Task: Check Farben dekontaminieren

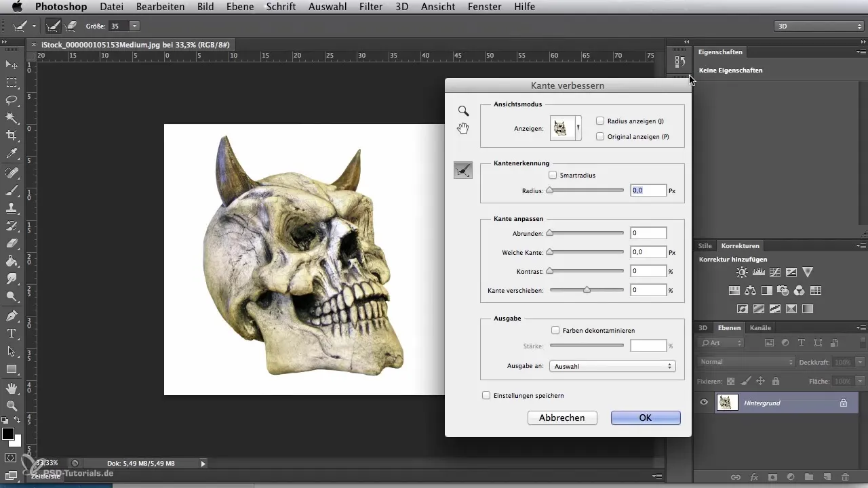Action: pyautogui.click(x=556, y=330)
